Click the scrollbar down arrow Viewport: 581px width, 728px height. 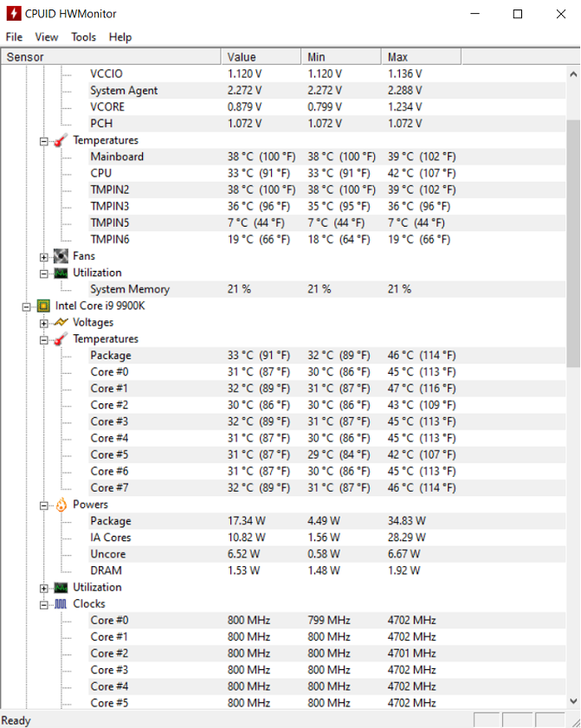[x=573, y=701]
